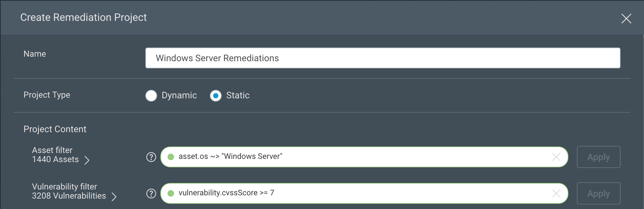The image size is (644, 209).
Task: Open help for the asset filter
Action: pos(151,157)
